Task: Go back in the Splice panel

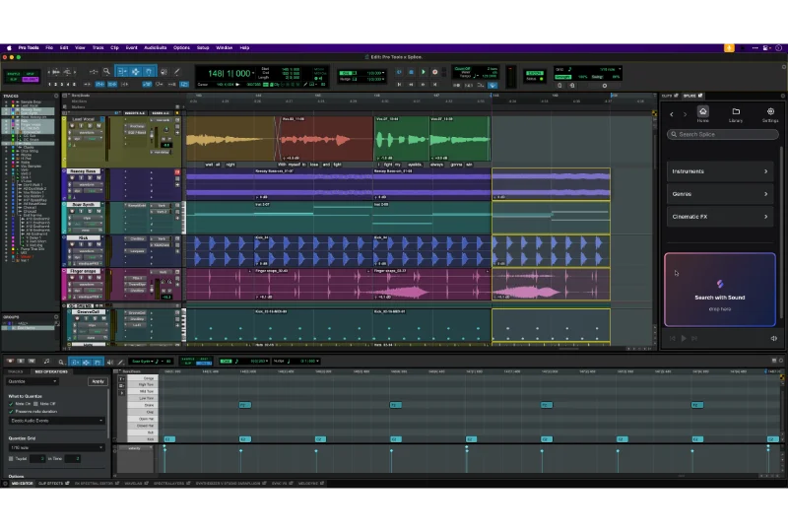Action: pyautogui.click(x=672, y=114)
